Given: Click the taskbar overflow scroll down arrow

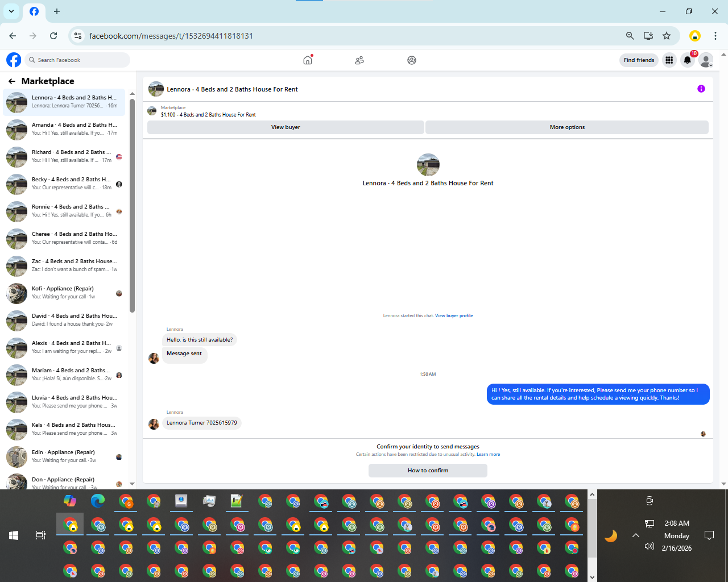Looking at the screenshot, I should (592, 577).
